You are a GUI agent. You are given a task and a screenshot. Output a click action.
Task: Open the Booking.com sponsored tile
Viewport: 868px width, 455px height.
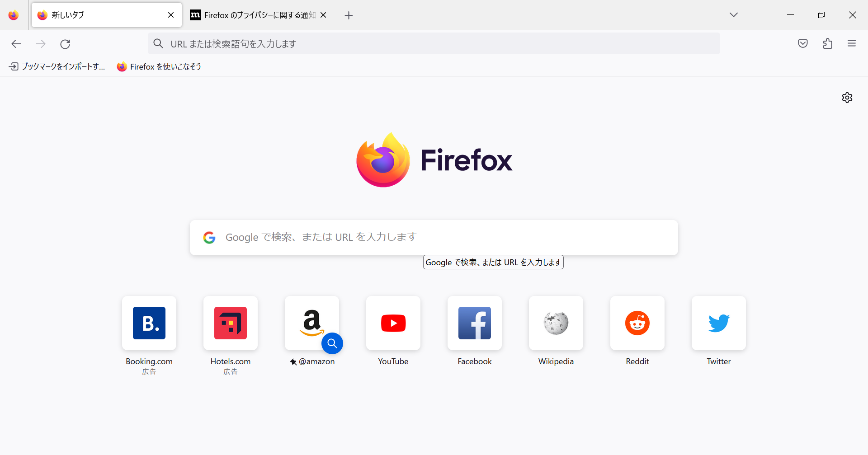tap(149, 323)
